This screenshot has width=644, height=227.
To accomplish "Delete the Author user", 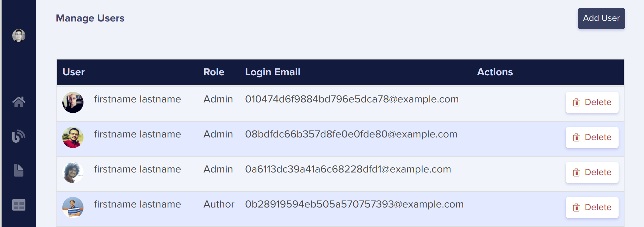I will (592, 207).
